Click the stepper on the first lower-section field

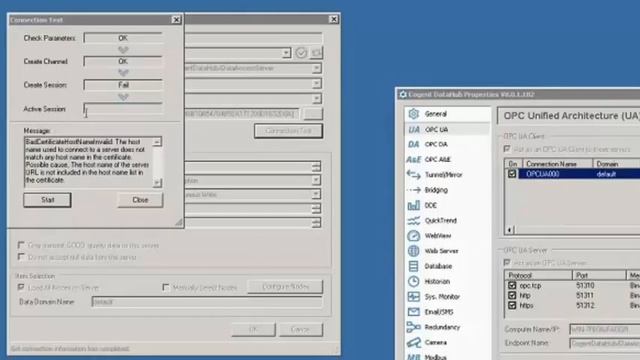[316, 166]
